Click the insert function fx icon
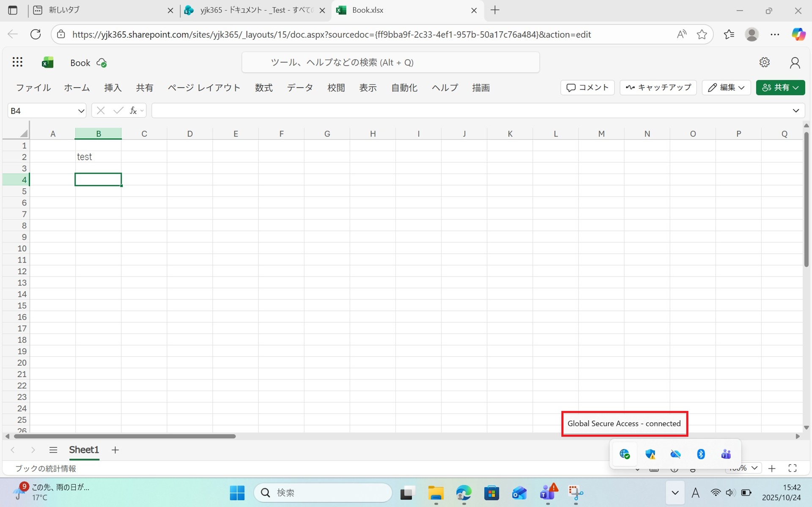The image size is (812, 507). [x=133, y=111]
